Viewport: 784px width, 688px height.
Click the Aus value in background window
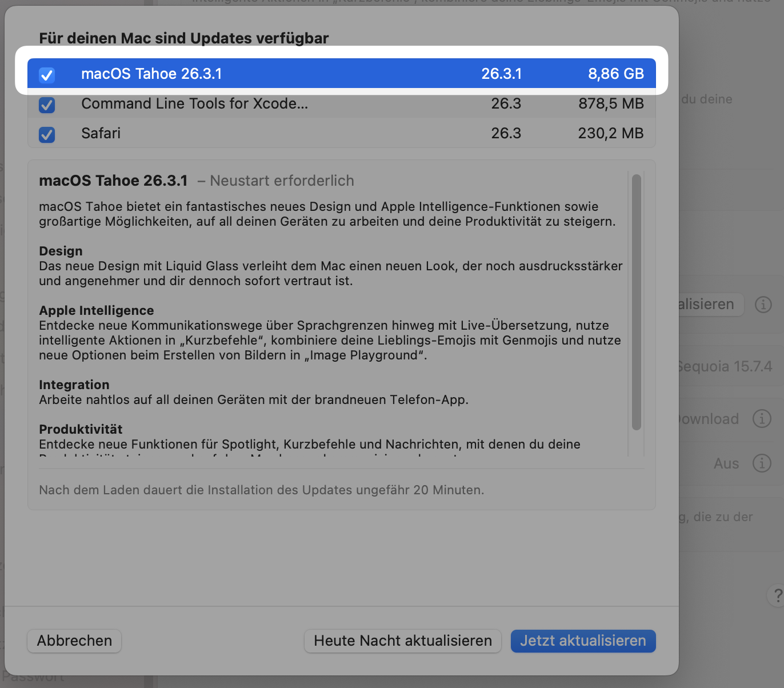726,463
